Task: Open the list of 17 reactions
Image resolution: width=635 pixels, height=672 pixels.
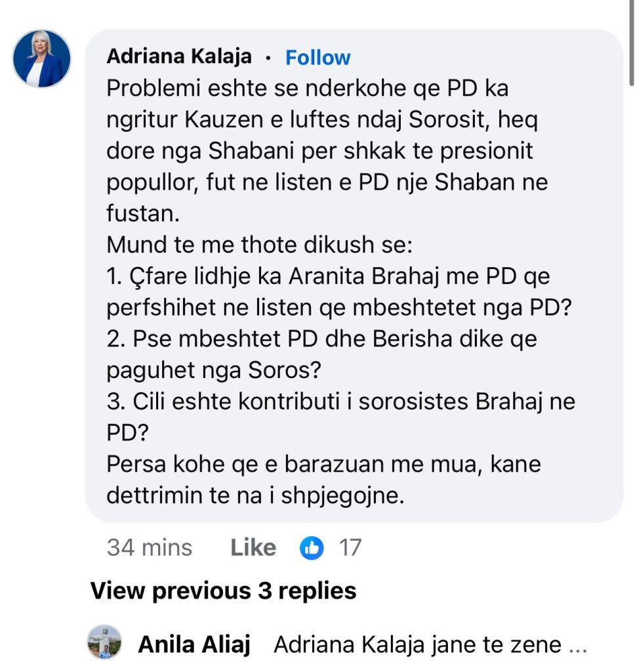Action: coord(350,548)
